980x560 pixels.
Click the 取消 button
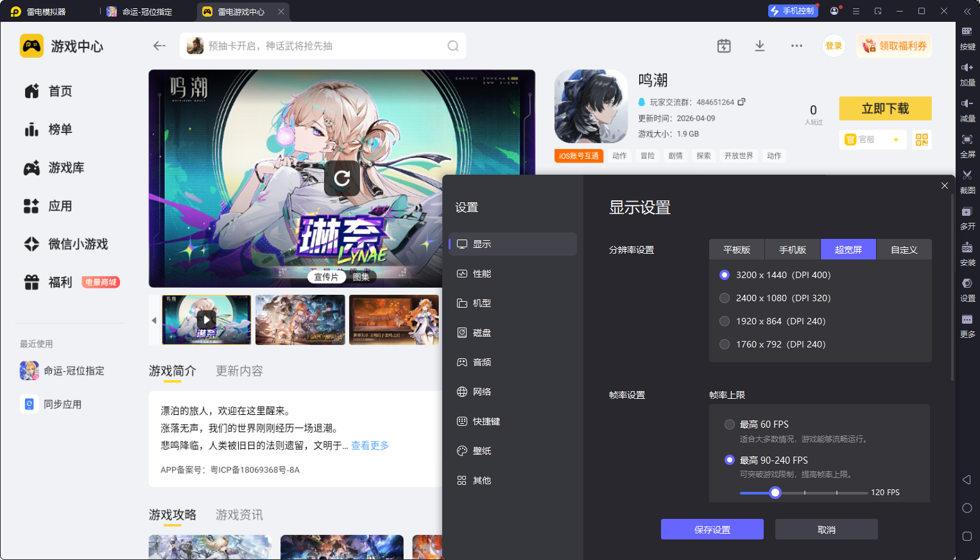coord(827,529)
